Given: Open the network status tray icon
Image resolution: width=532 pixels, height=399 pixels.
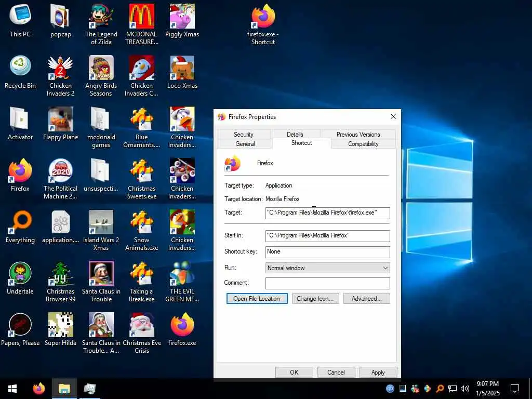Looking at the screenshot, I should pos(453,389).
